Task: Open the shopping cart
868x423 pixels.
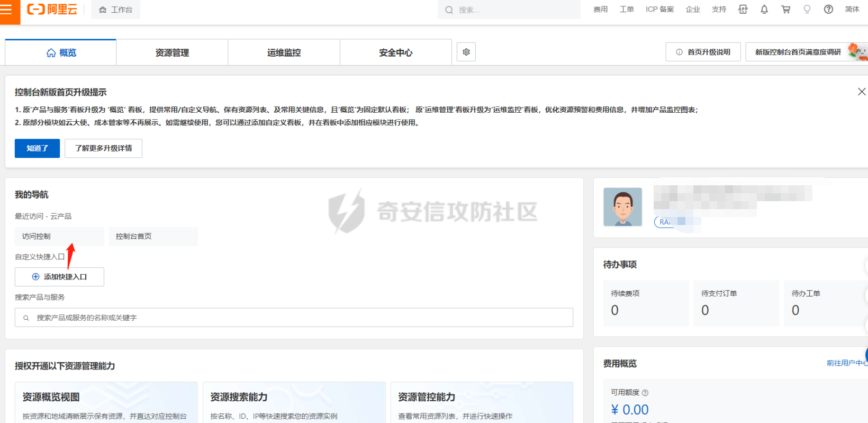Action: pyautogui.click(x=786, y=10)
